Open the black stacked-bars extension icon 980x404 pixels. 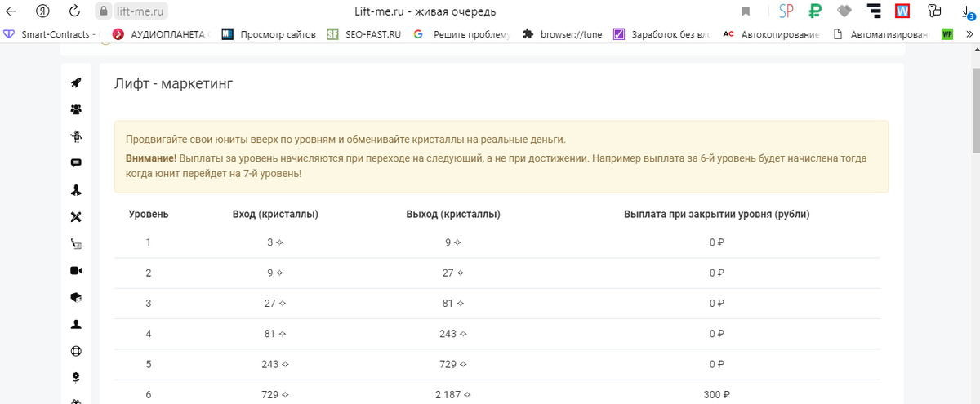click(x=875, y=11)
